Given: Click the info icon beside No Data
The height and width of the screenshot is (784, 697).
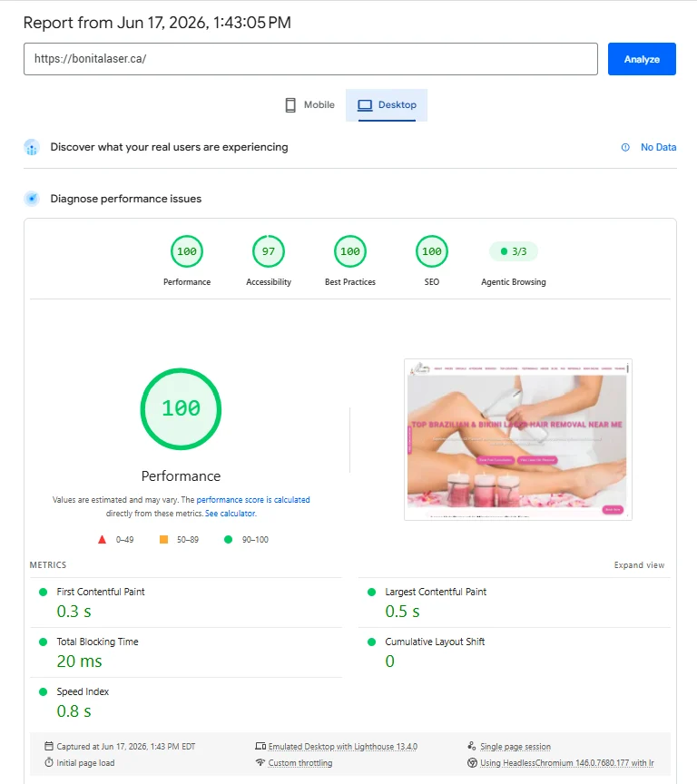Looking at the screenshot, I should click(625, 148).
